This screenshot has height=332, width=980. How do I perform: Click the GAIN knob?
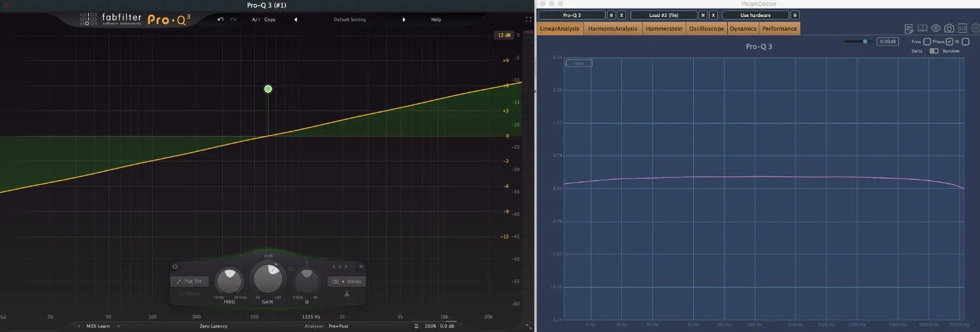coord(268,279)
